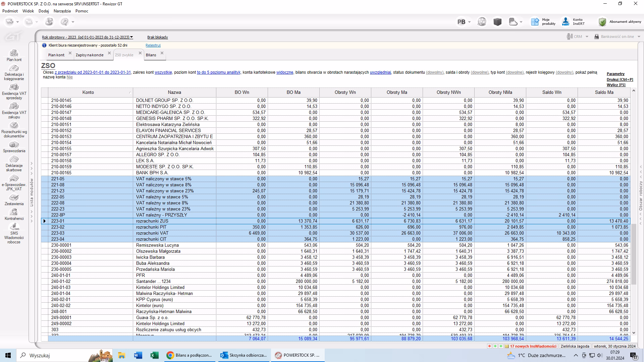Switch to the Bilans tab
Image resolution: width=644 pixels, height=362 pixels.
151,55
